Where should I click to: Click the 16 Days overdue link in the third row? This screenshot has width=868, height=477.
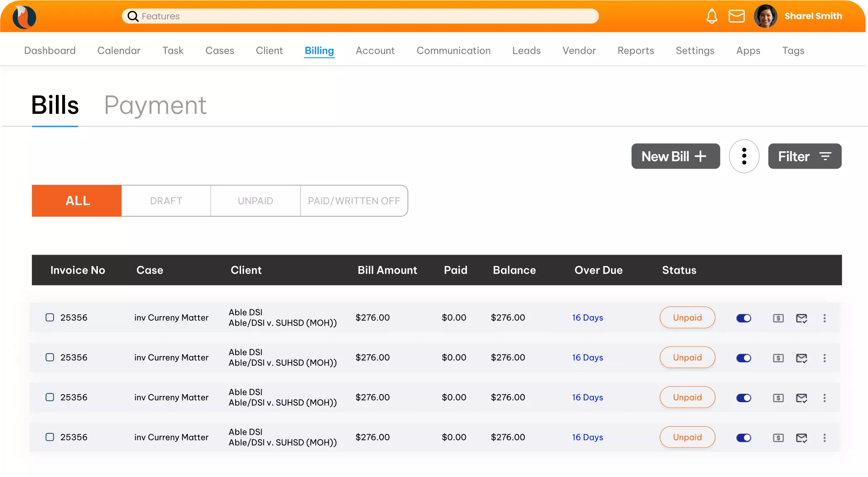pyautogui.click(x=587, y=398)
